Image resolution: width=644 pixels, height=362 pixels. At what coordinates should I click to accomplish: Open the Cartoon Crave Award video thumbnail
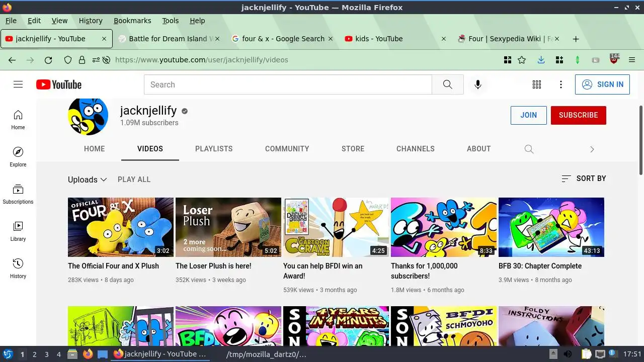tap(336, 227)
